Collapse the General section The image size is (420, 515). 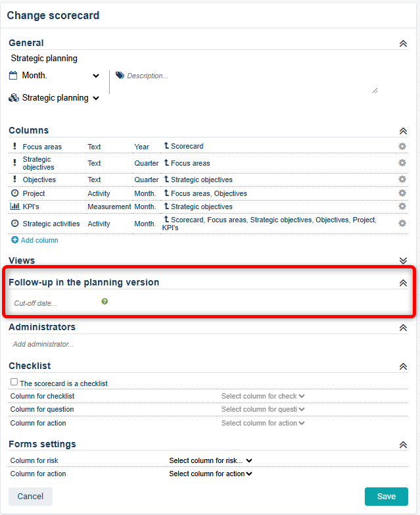pos(403,43)
